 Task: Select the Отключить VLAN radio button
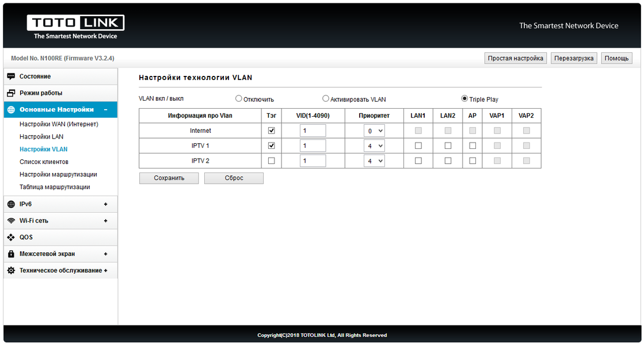(x=239, y=98)
